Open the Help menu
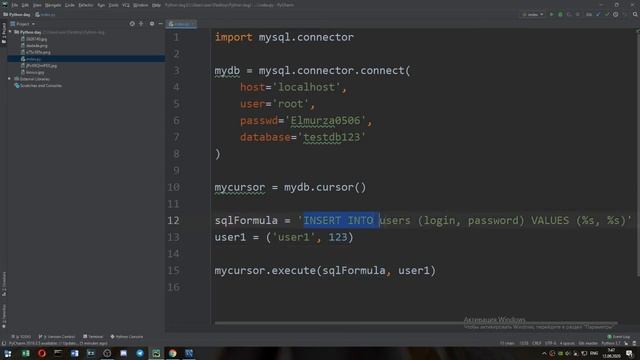640x360 pixels. click(156, 5)
